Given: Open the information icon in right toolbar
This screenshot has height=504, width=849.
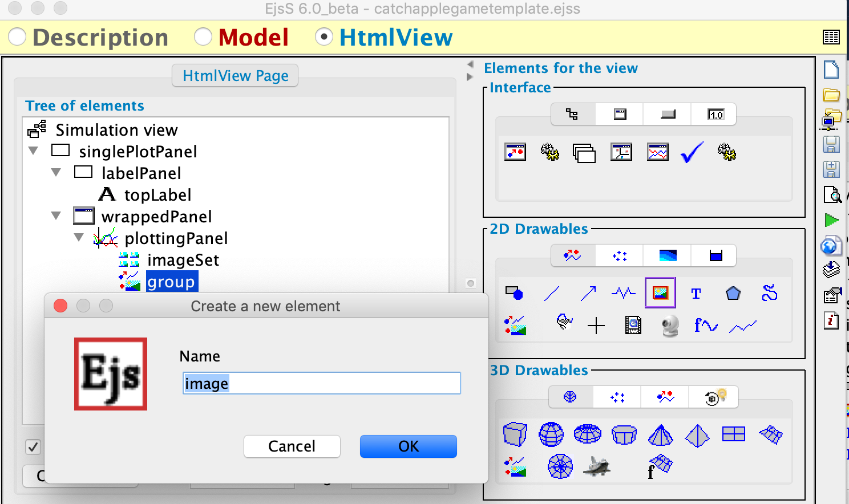Looking at the screenshot, I should tap(831, 320).
